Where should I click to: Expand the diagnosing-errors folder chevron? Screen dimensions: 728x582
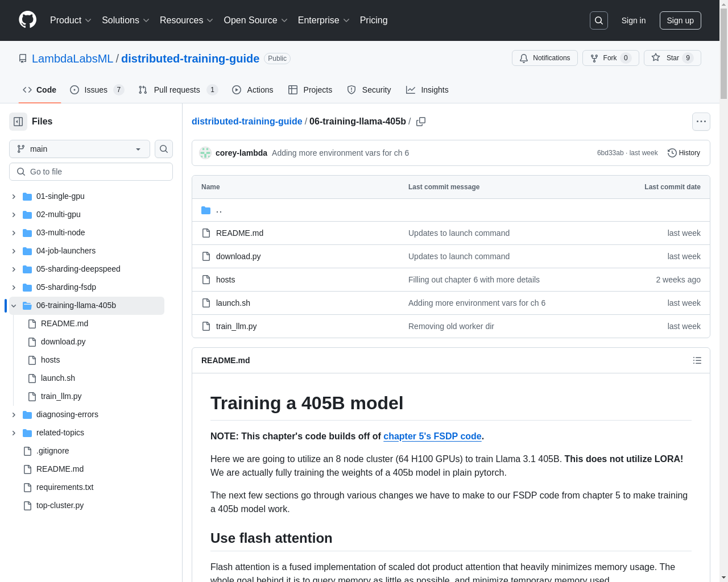pyautogui.click(x=14, y=414)
